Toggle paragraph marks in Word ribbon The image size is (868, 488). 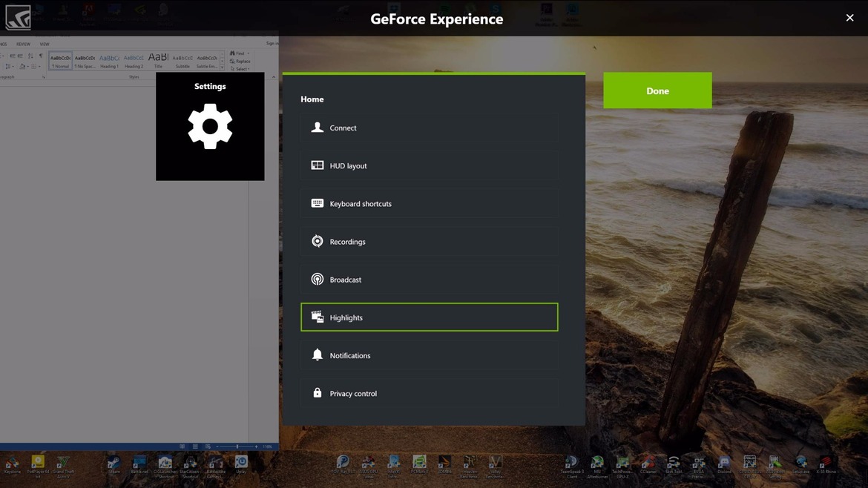pos(41,56)
